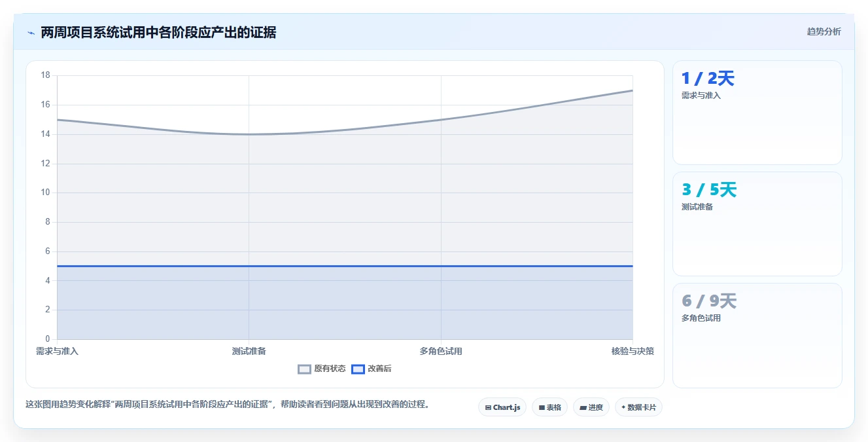Click the 需求与准入 x-axis label
This screenshot has width=868, height=442.
point(57,352)
